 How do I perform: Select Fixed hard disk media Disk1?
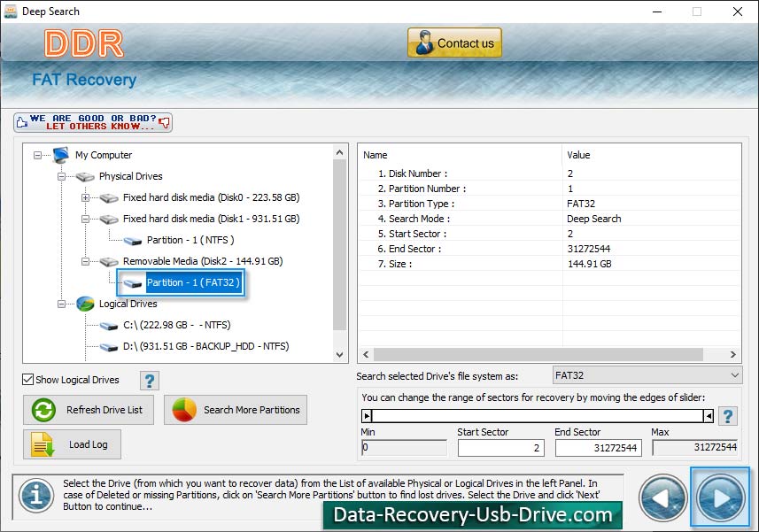pyautogui.click(x=211, y=219)
